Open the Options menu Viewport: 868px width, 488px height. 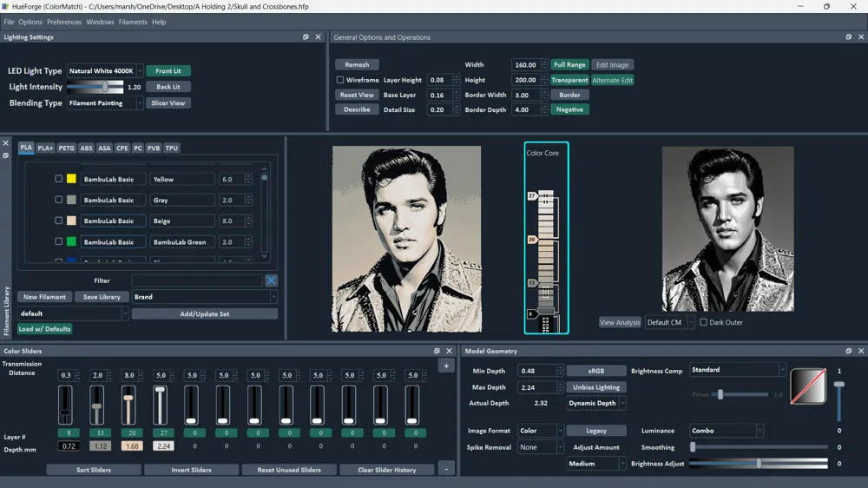30,23
